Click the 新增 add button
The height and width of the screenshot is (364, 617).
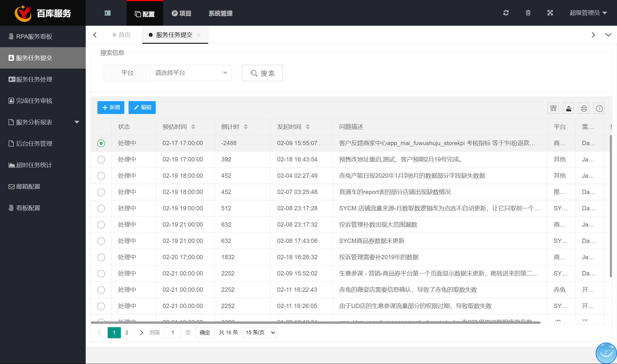pos(111,107)
